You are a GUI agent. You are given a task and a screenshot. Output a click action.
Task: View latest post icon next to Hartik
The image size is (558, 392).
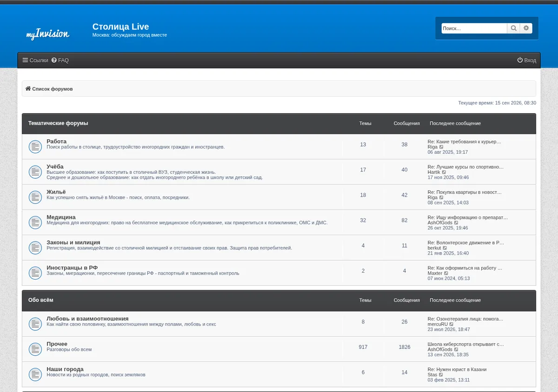444,172
